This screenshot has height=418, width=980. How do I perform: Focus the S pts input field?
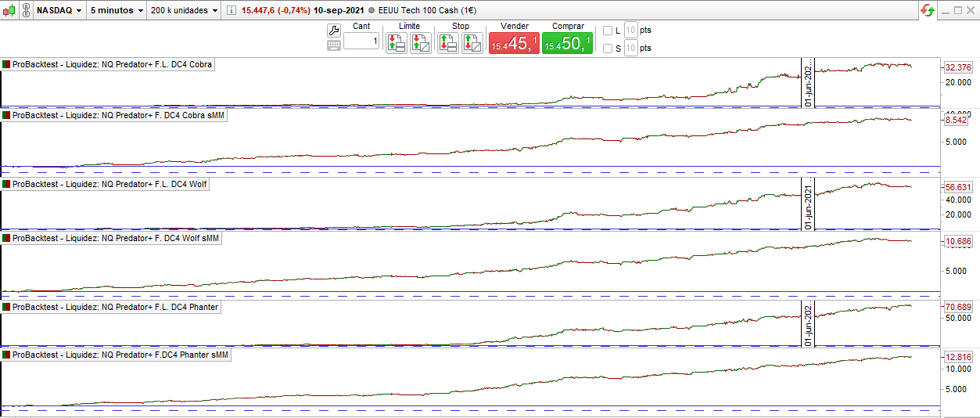pyautogui.click(x=630, y=49)
